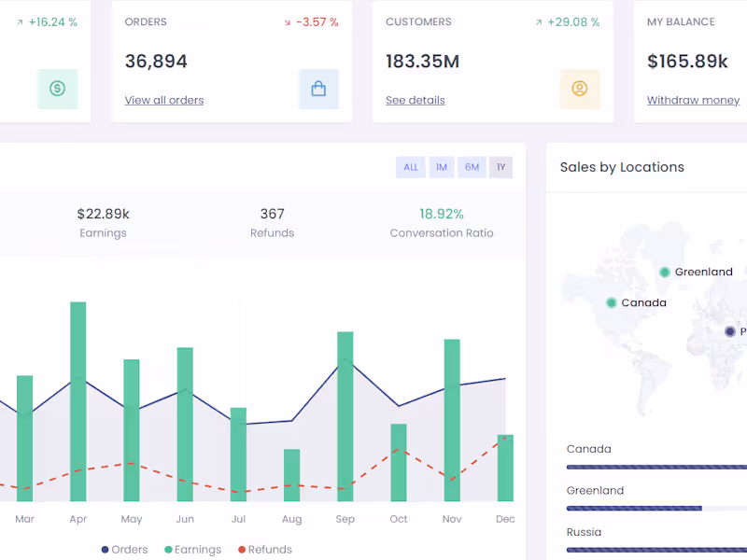Click the red down arrow beside -3.57 %
This screenshot has width=747, height=560.
(x=288, y=22)
